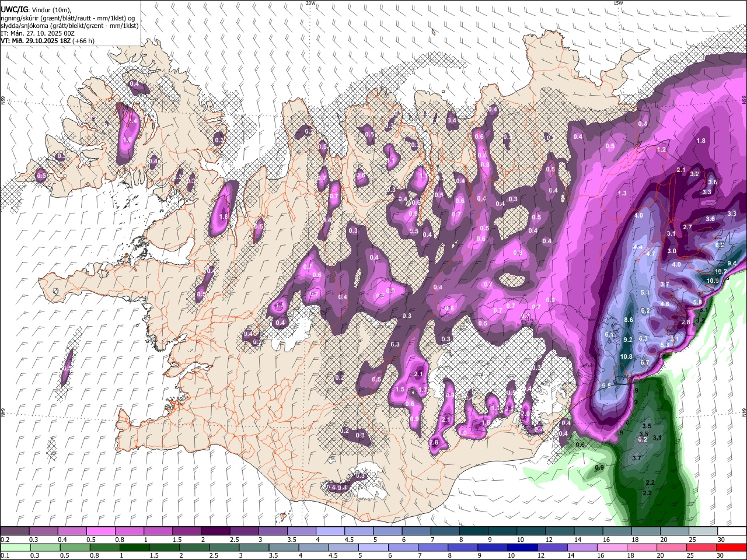
Task: Click the '20W' longitude label
Action: tap(311, 3)
